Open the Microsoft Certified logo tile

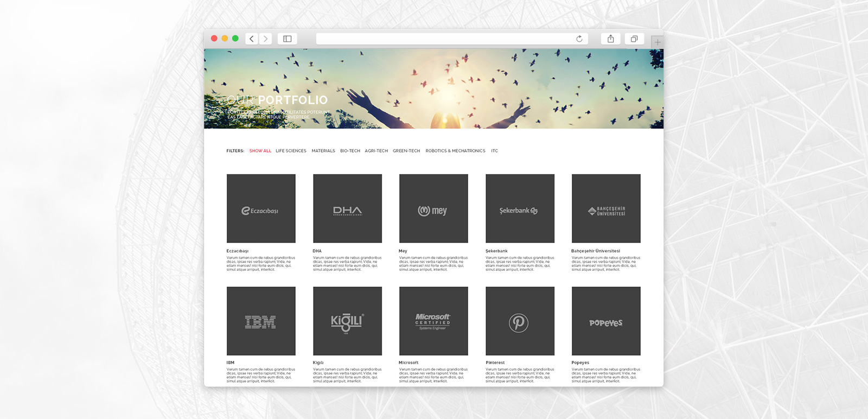433,321
